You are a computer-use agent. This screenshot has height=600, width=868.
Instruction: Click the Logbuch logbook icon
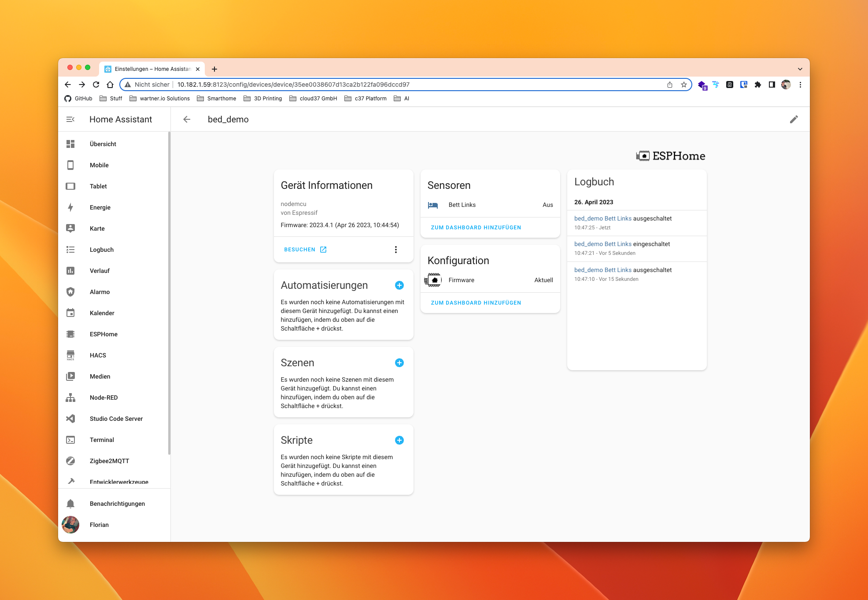(71, 249)
